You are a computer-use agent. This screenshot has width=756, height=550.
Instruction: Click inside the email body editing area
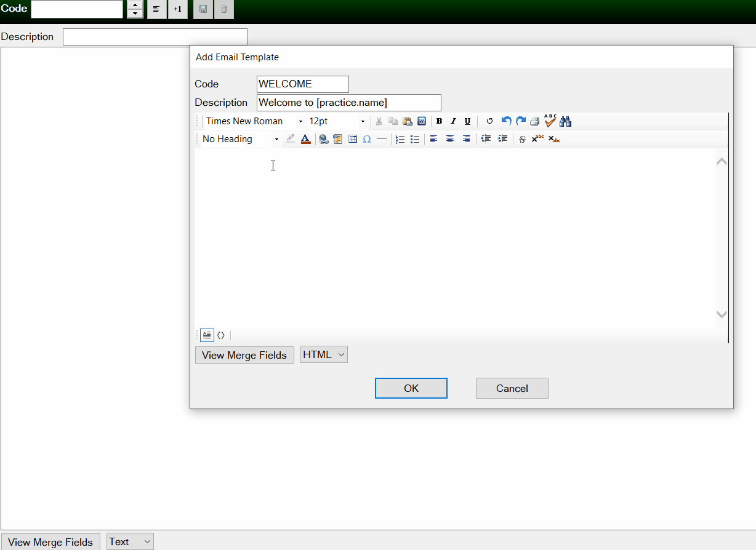(x=455, y=237)
